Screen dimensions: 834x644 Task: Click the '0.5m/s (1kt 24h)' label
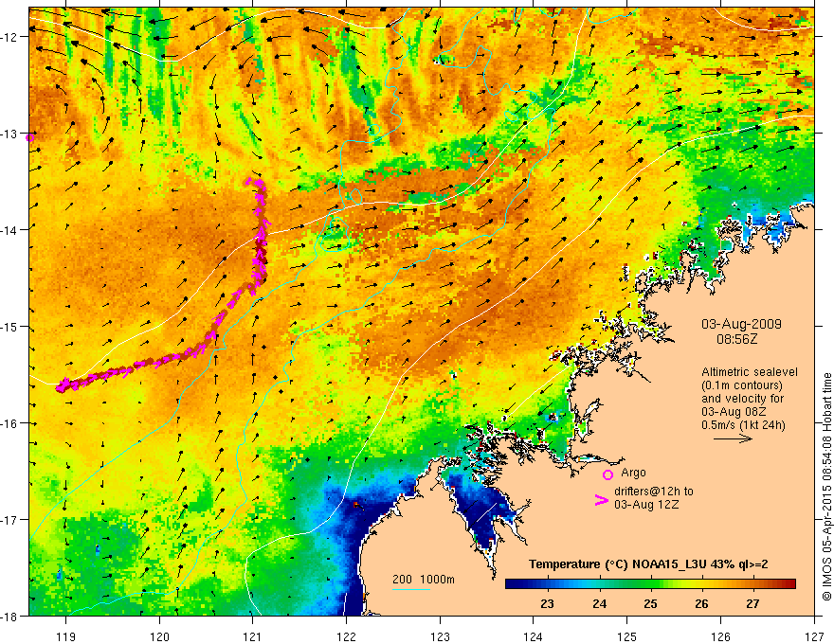[743, 424]
